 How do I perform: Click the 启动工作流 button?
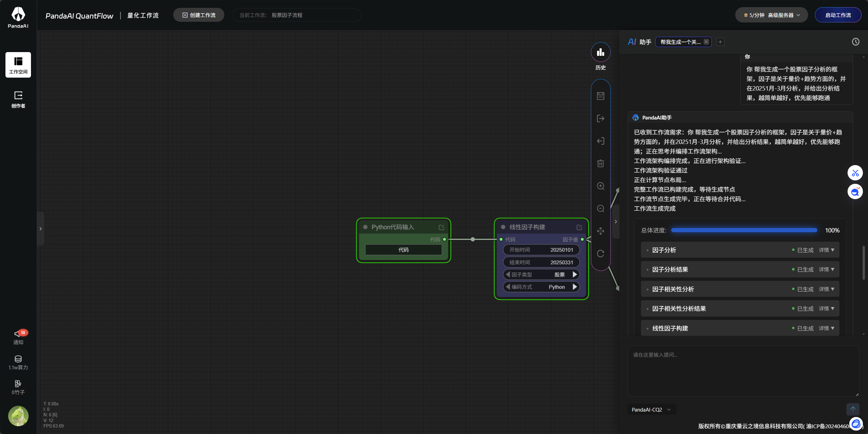pyautogui.click(x=838, y=15)
